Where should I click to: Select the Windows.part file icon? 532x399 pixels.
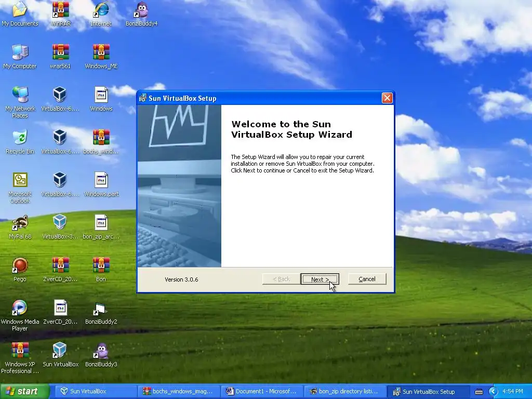101,184
